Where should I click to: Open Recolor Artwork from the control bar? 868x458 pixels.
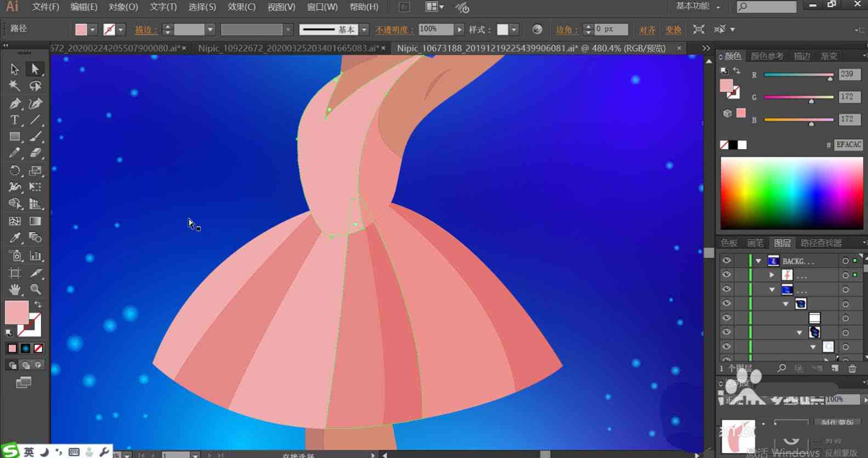tap(537, 30)
